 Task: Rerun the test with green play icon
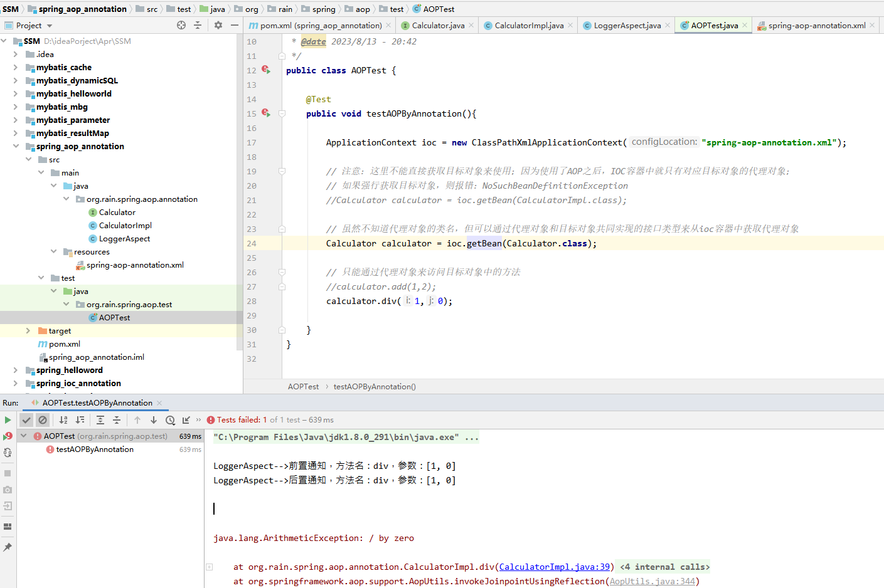tap(8, 420)
